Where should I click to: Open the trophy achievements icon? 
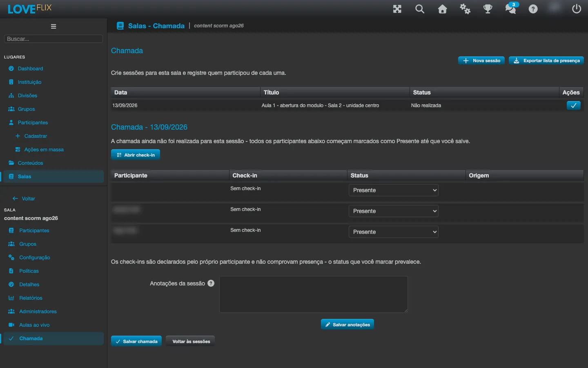tap(488, 9)
